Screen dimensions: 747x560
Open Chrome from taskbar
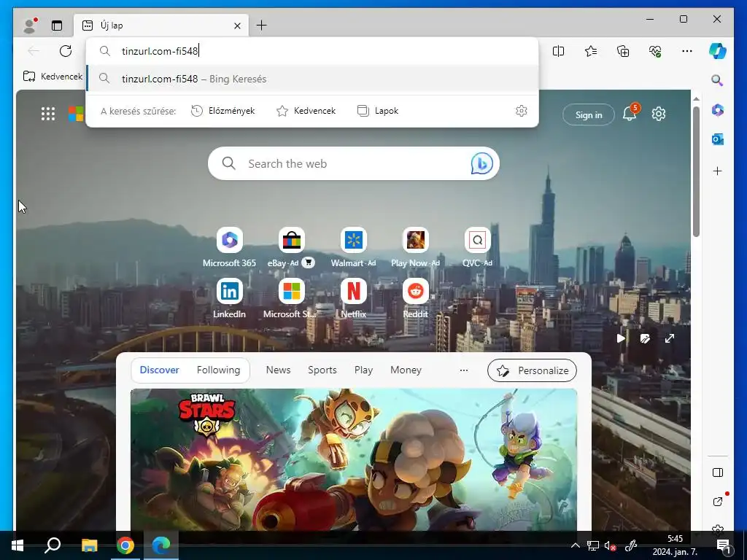(125, 545)
